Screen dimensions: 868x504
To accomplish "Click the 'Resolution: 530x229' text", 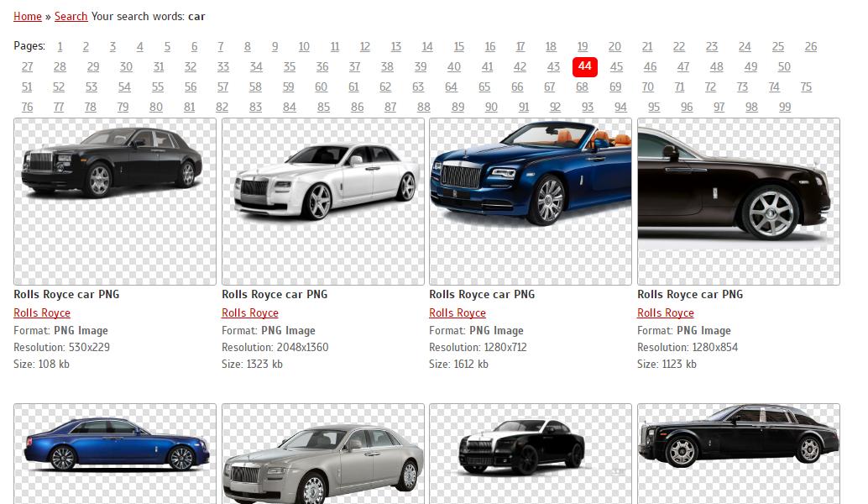I will pos(62,347).
